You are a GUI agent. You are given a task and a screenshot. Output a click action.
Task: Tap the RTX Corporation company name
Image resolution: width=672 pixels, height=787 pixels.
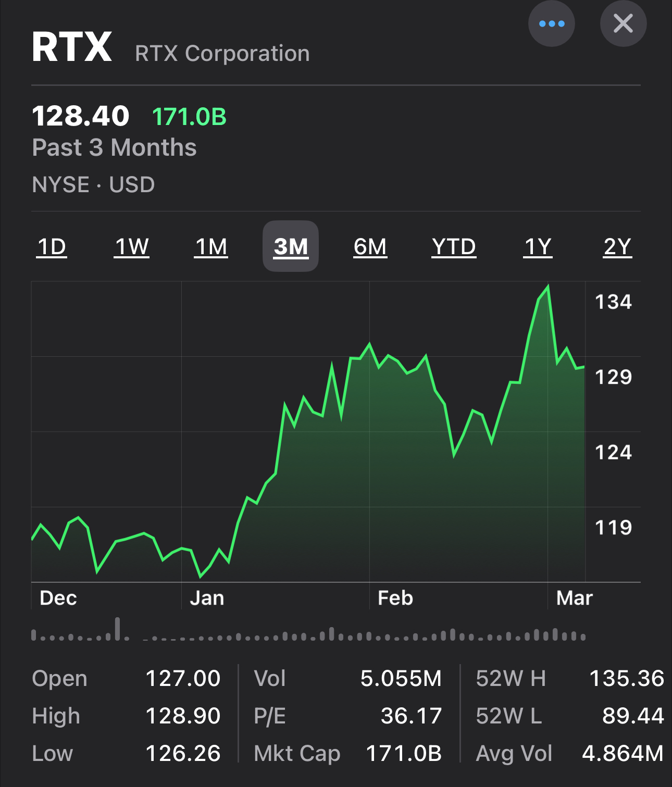222,53
